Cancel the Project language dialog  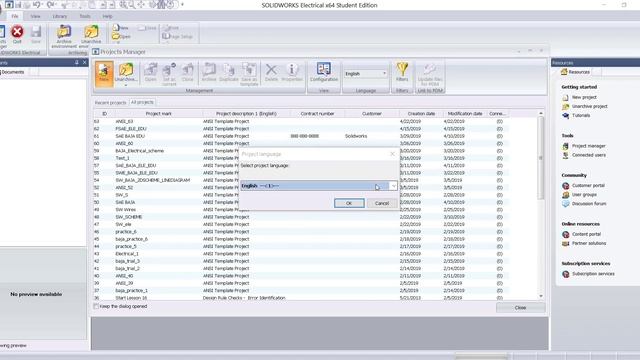382,203
